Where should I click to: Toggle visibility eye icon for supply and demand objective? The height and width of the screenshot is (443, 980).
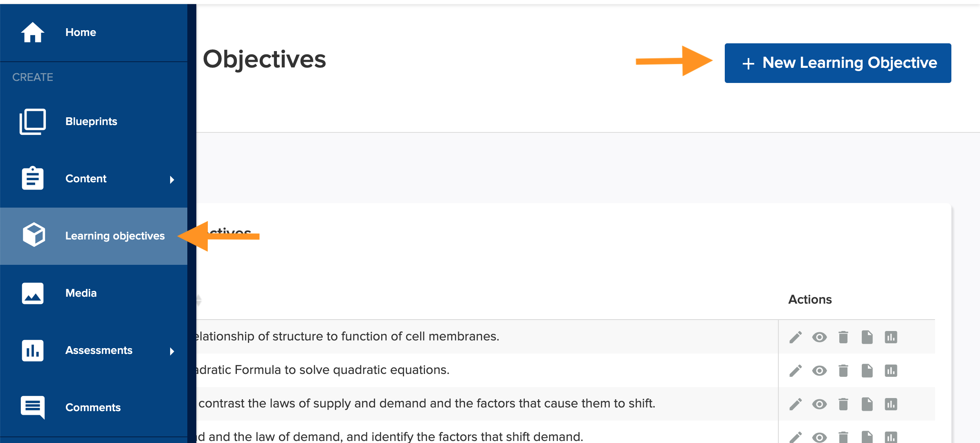(x=820, y=404)
